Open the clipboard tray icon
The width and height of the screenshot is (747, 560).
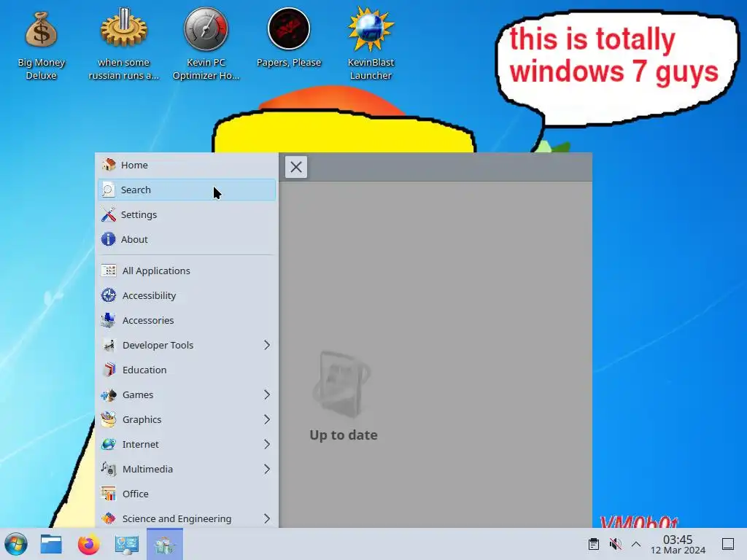coord(594,544)
